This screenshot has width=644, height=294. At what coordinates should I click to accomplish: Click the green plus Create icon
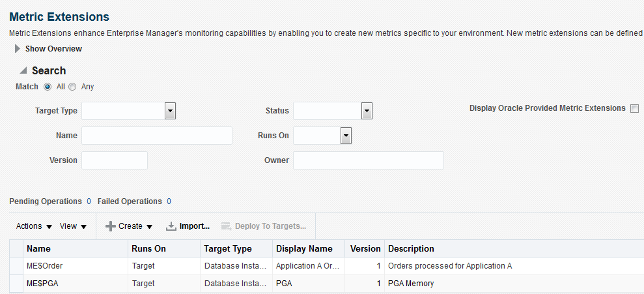point(111,226)
